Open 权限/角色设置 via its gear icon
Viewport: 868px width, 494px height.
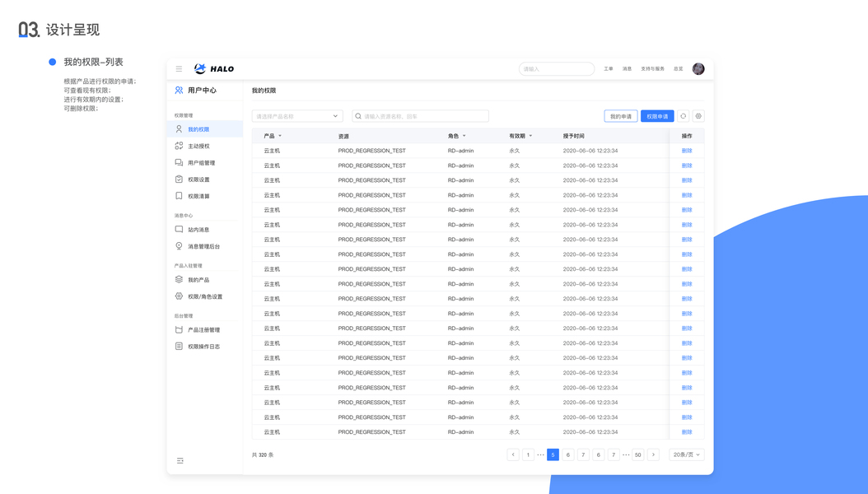tap(179, 296)
